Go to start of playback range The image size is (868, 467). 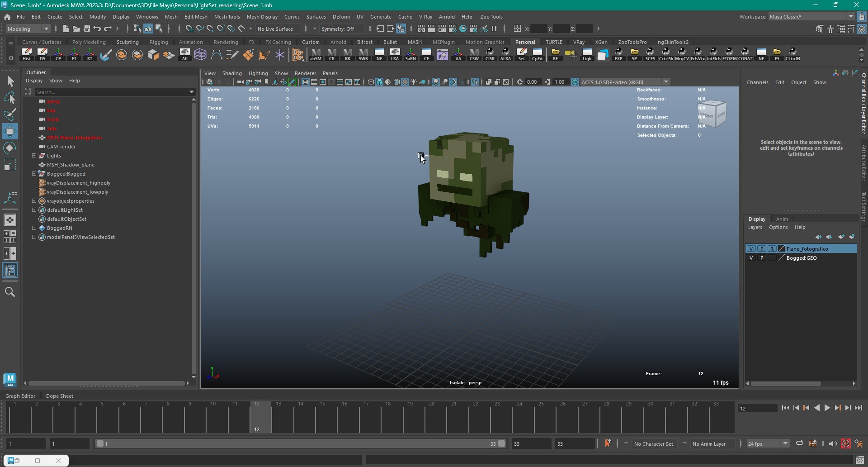click(785, 408)
